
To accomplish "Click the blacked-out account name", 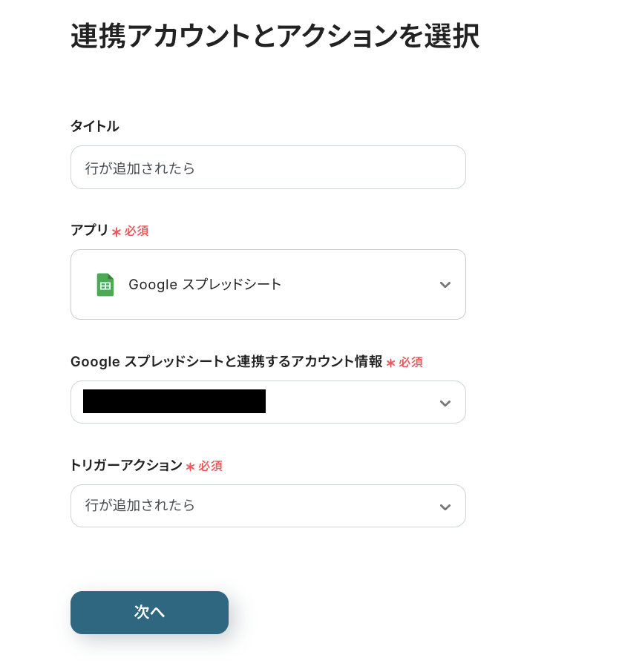I will 174,401.
